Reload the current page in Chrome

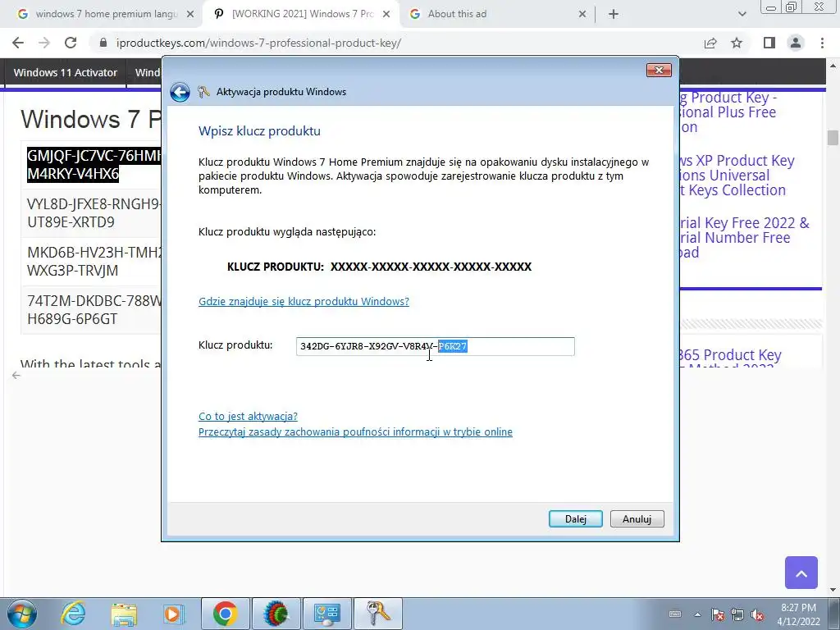tap(71, 43)
